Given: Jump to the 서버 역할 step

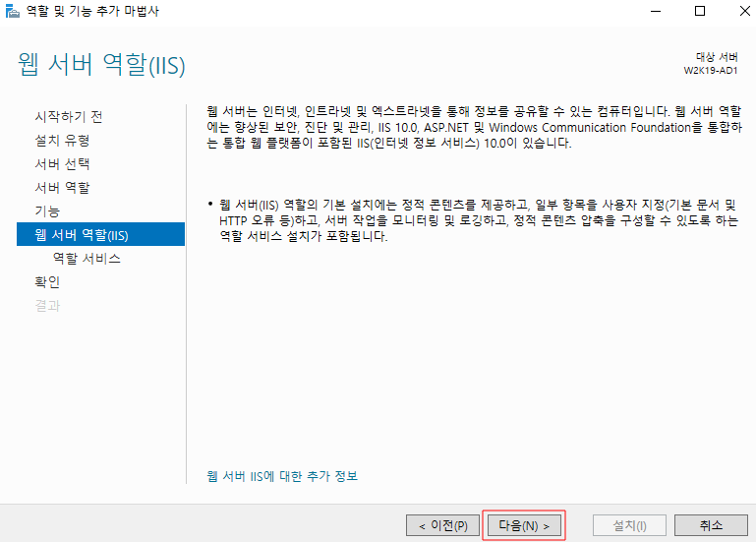Looking at the screenshot, I should pyautogui.click(x=62, y=187).
